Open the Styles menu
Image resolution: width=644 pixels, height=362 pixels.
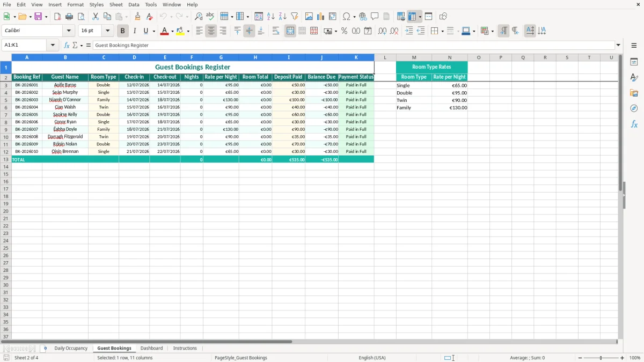97,4
